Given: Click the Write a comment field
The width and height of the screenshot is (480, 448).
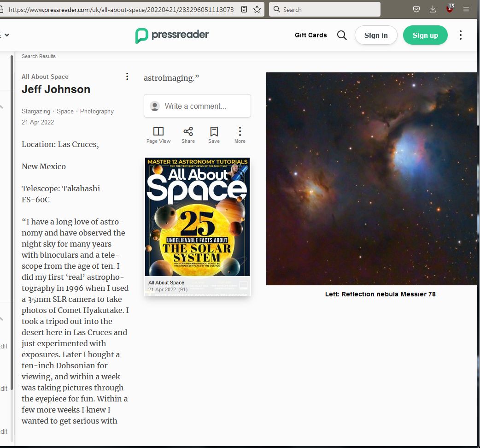Looking at the screenshot, I should tap(197, 106).
